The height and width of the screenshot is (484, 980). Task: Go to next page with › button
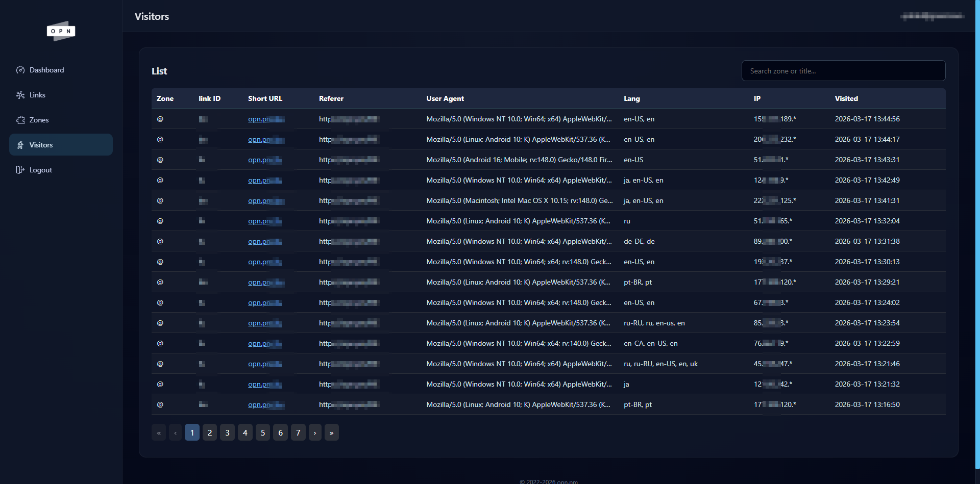(x=315, y=432)
